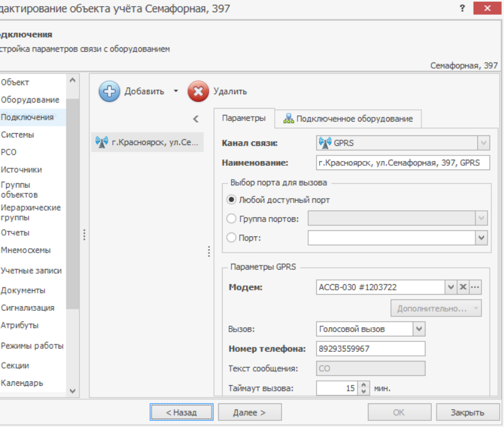This screenshot has height=427, width=504.
Task: Clear modem with the X button
Action: point(463,287)
